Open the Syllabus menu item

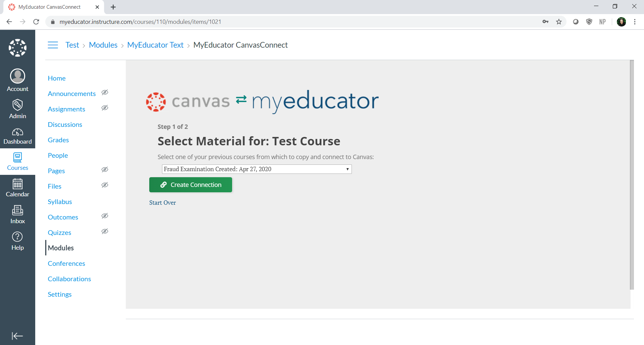click(60, 202)
